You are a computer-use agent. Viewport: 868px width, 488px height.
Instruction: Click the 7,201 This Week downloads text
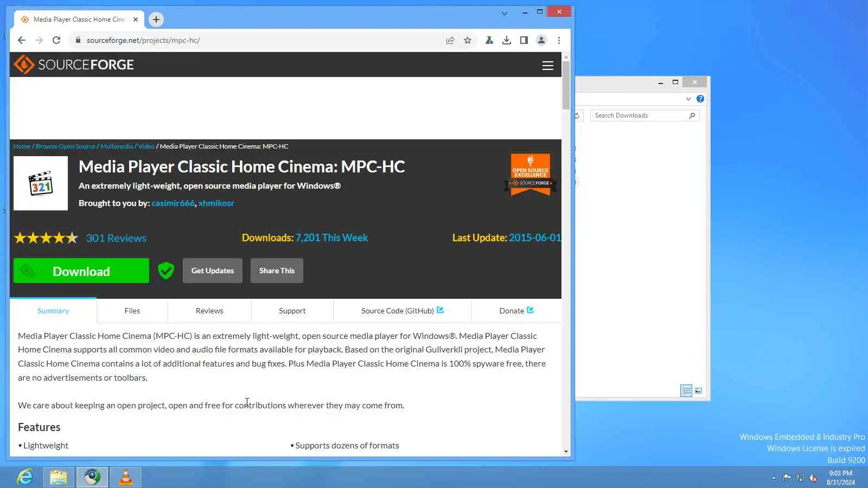coord(331,238)
